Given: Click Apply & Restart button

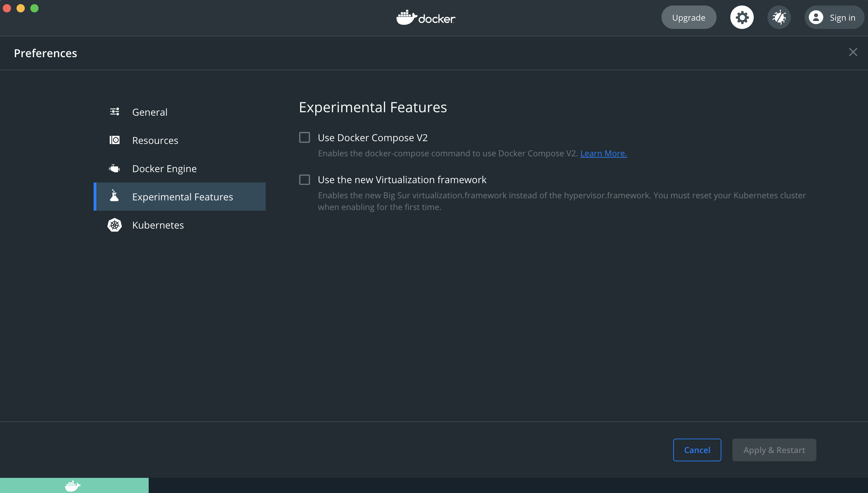Looking at the screenshot, I should (774, 450).
